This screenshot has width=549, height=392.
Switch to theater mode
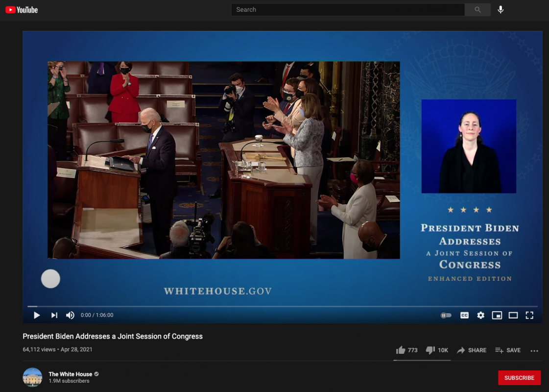[x=513, y=315]
